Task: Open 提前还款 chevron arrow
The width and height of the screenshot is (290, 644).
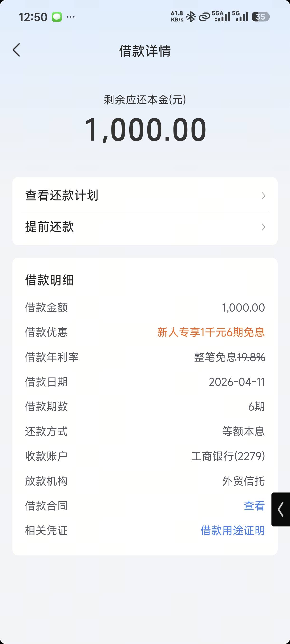Action: 263,227
